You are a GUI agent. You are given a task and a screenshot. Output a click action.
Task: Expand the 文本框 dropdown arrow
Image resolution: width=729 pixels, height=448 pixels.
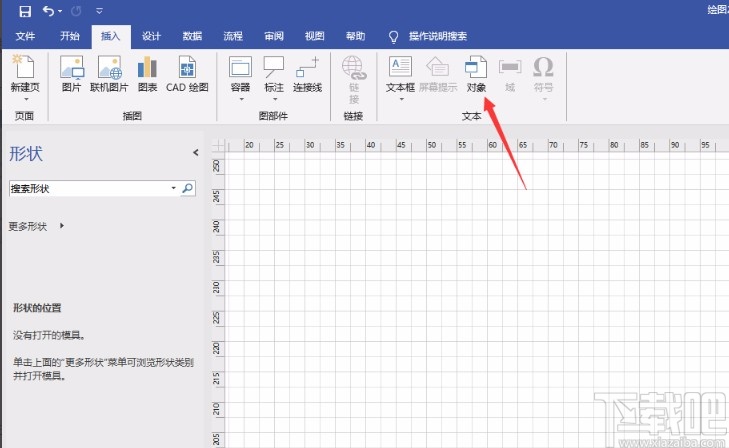(x=402, y=99)
